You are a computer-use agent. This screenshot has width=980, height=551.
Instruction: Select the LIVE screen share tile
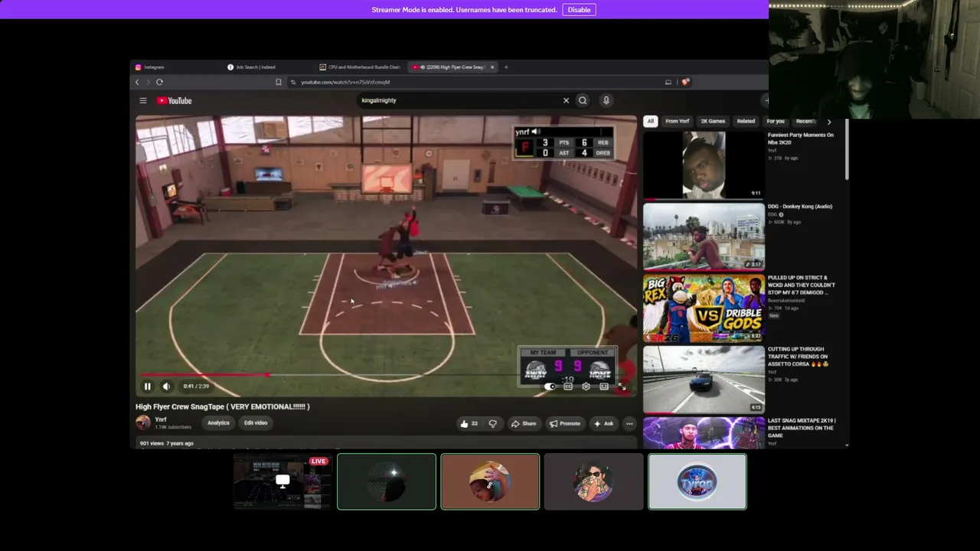[283, 481]
